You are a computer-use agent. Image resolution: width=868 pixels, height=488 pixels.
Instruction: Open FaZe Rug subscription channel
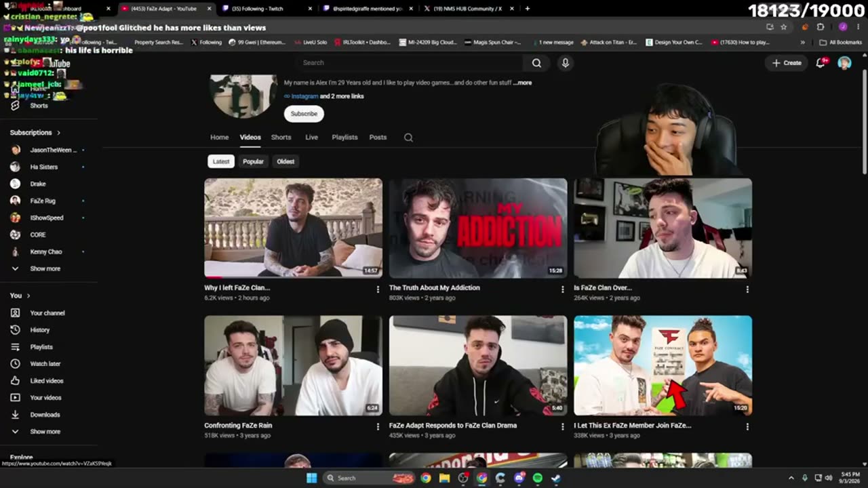click(x=43, y=201)
